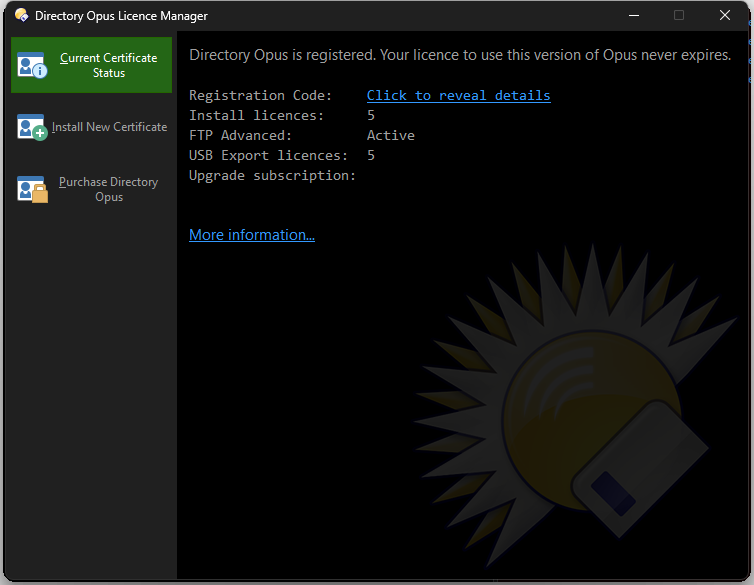Open the More information link
754x585 pixels.
252,235
